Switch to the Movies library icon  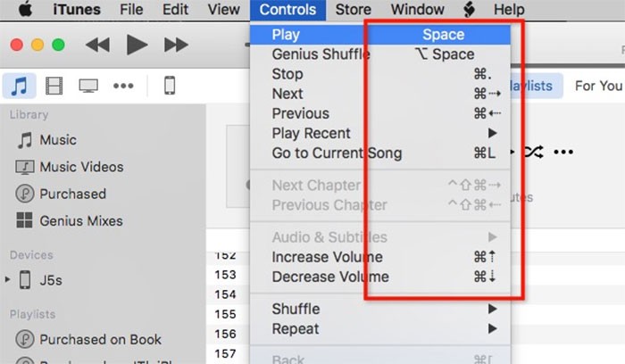tap(54, 86)
